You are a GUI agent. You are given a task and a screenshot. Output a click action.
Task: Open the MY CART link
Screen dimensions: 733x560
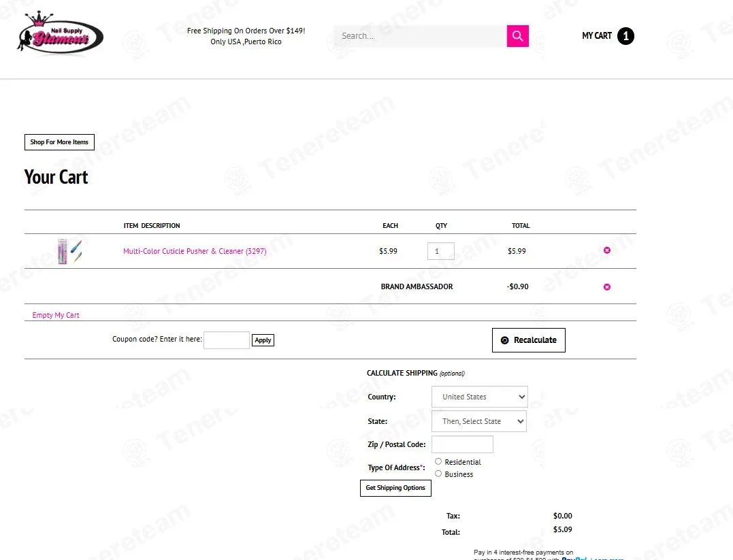tap(597, 35)
